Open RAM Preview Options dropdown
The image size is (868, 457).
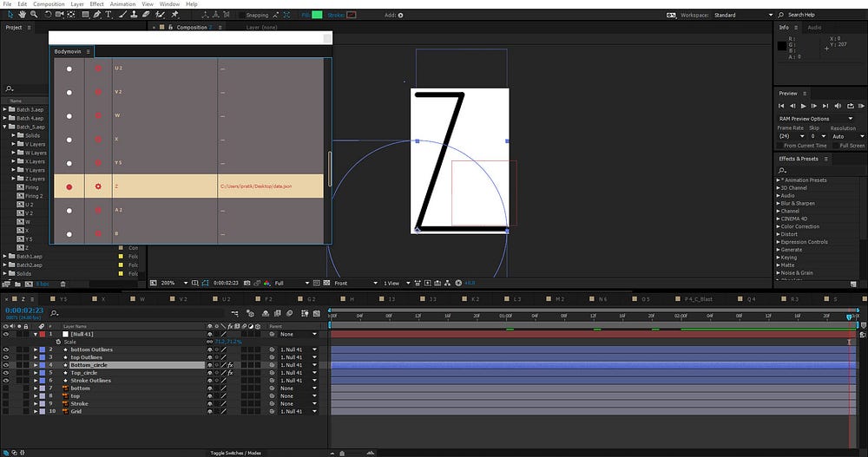tap(817, 119)
